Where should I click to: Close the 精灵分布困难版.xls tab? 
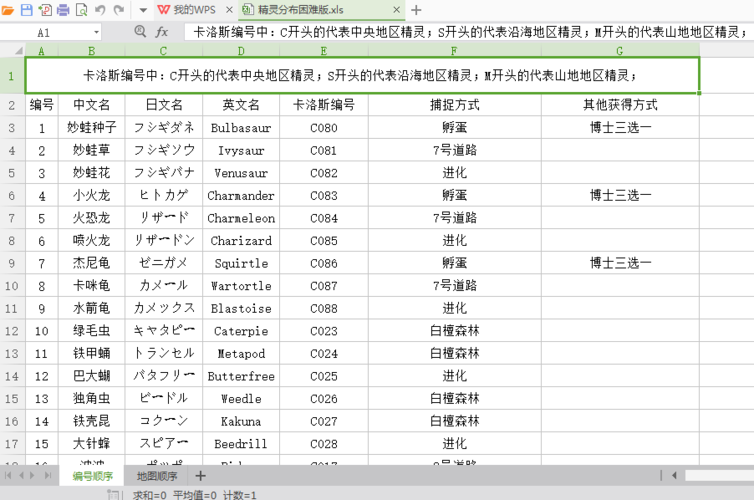coord(397,10)
